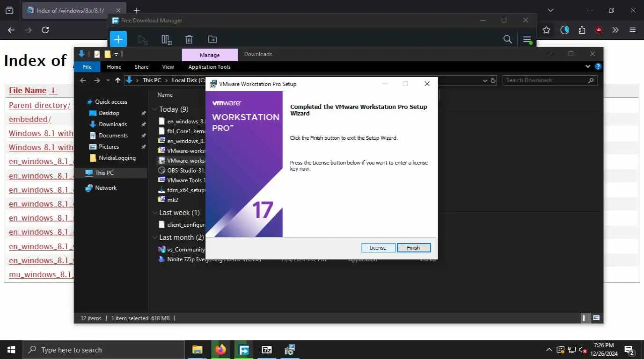Open the Free Download Manager hamburger menu
The height and width of the screenshot is (359, 644).
pos(527,39)
